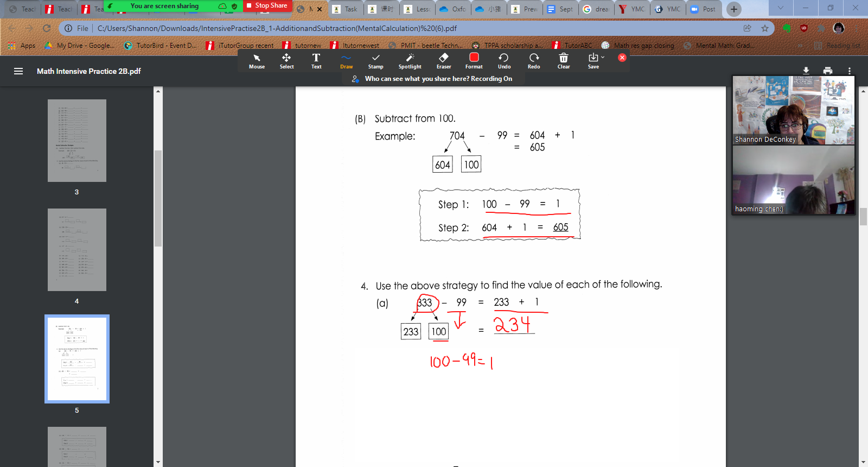Select page 4 thumbnail
The height and width of the screenshot is (467, 868).
pos(77,250)
